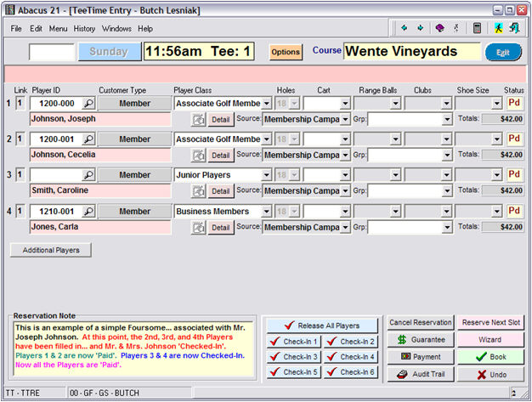Expand Player Class dropdown showing Junior Players
This screenshot has width=532, height=402.
click(266, 175)
